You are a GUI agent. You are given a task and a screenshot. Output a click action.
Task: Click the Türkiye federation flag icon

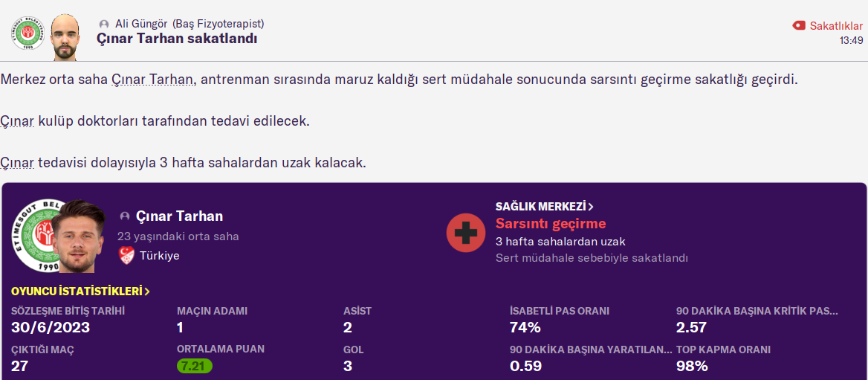pyautogui.click(x=126, y=256)
